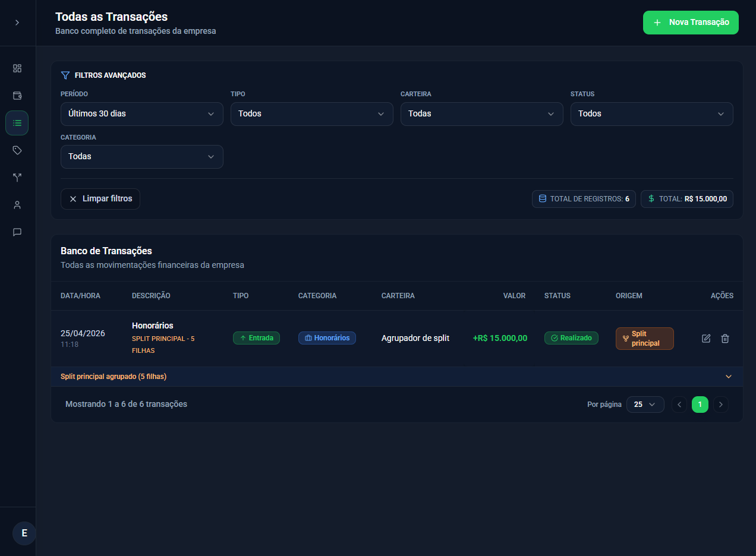Click the Tipo column header in table
This screenshot has height=556, width=756.
click(x=241, y=296)
